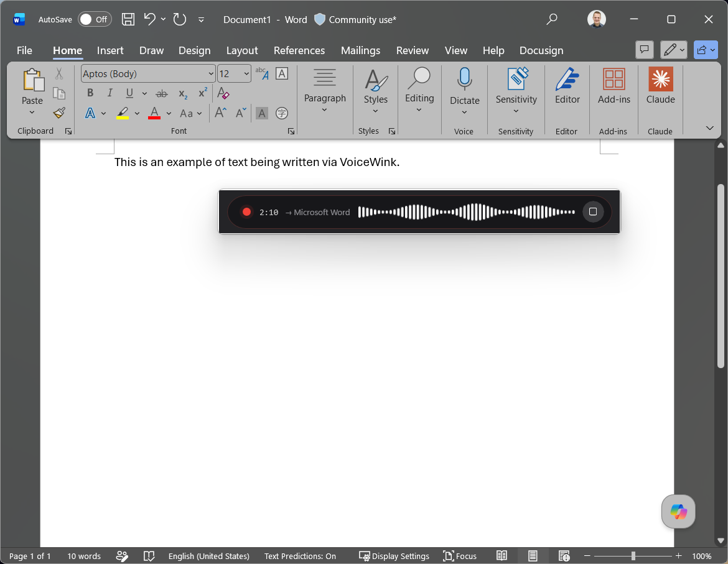
Task: Open the font name dropdown
Action: (211, 74)
